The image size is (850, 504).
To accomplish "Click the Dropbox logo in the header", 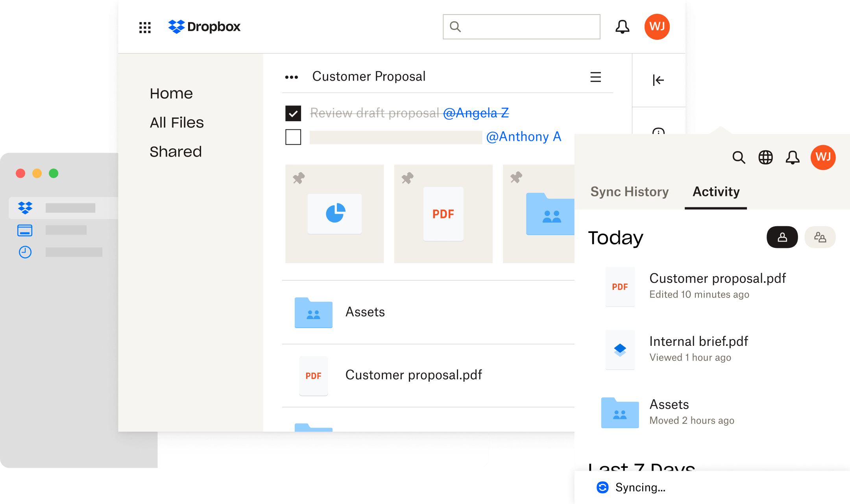I will pyautogui.click(x=205, y=27).
